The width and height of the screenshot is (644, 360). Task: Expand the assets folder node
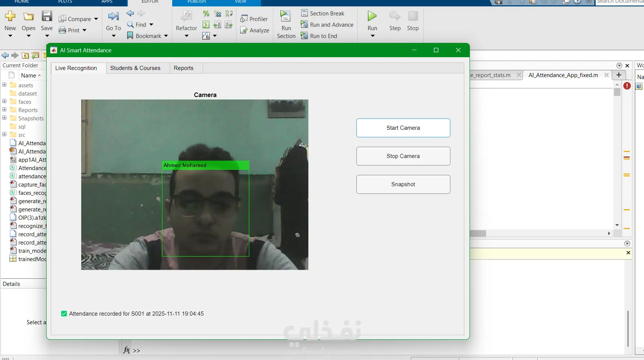pos(5,85)
